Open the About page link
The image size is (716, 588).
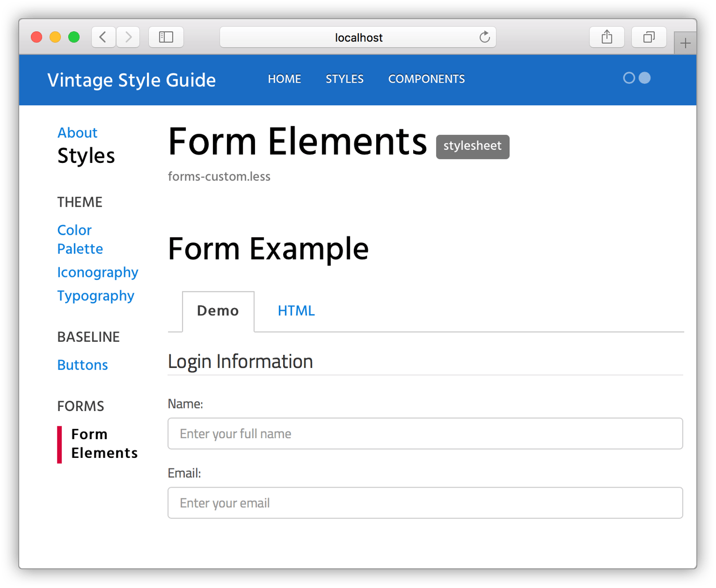[x=77, y=133]
